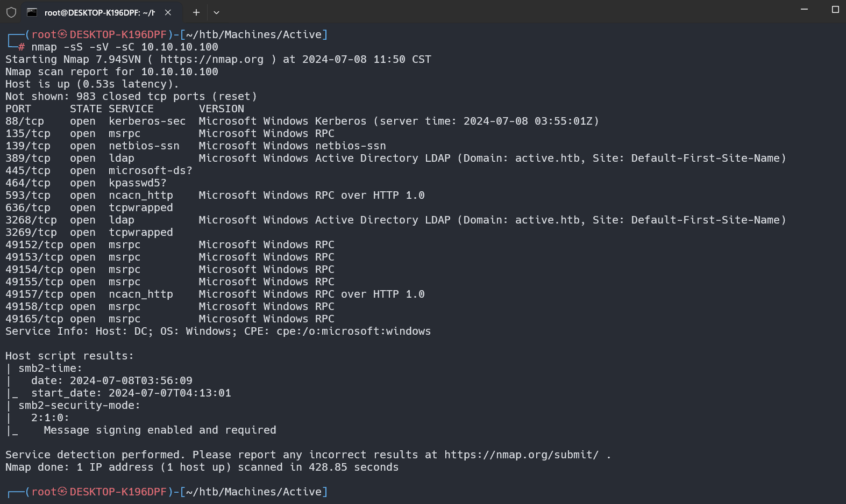Screen dimensions: 846x504
Task: Click the VERSION column header
Action: (221, 109)
